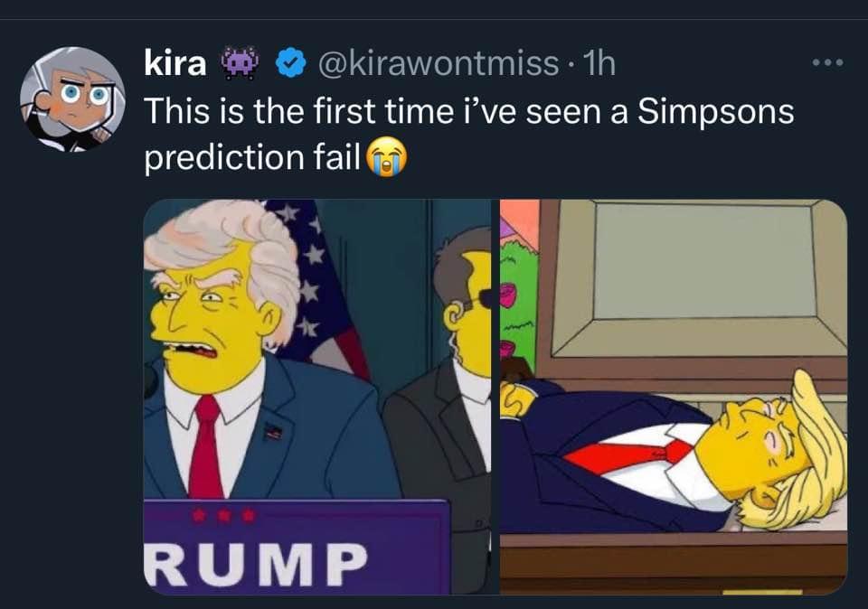Click the RUMP sign on the podium
This screenshot has width=868, height=609.
point(256,564)
